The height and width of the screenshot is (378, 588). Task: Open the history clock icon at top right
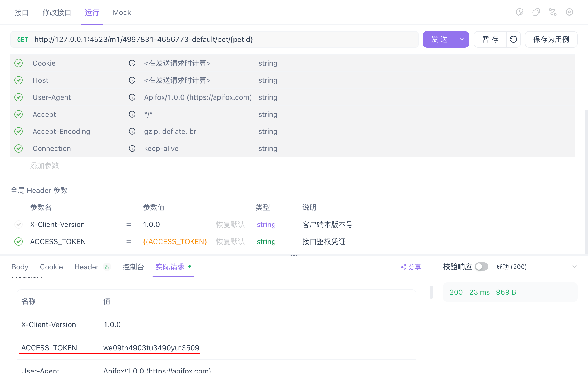point(519,12)
